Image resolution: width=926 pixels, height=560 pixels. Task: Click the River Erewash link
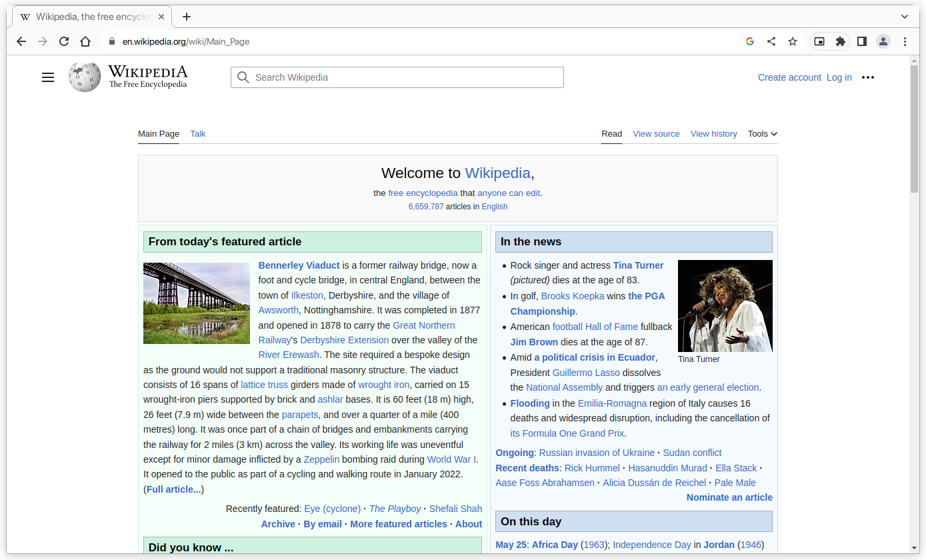(x=289, y=355)
